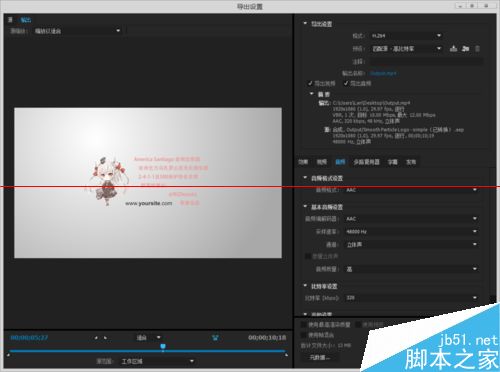500x372 pixels.
Task: Switch to the Effects tab
Action: click(303, 162)
